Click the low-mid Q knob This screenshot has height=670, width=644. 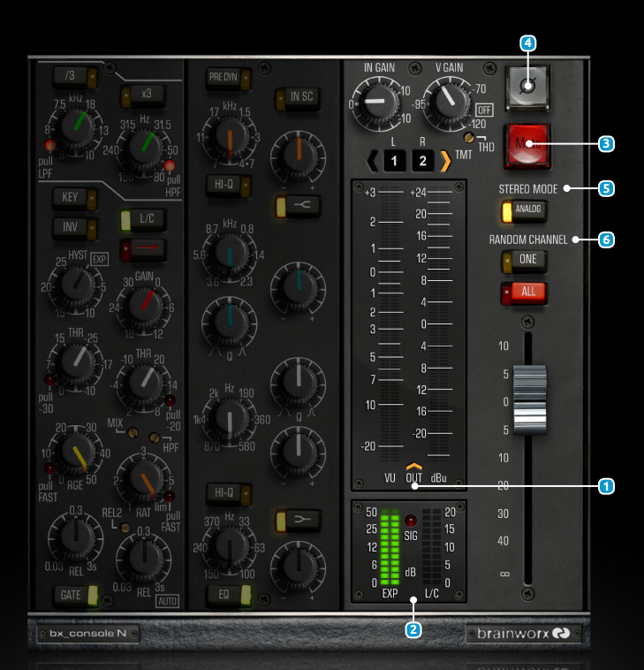tap(298, 382)
